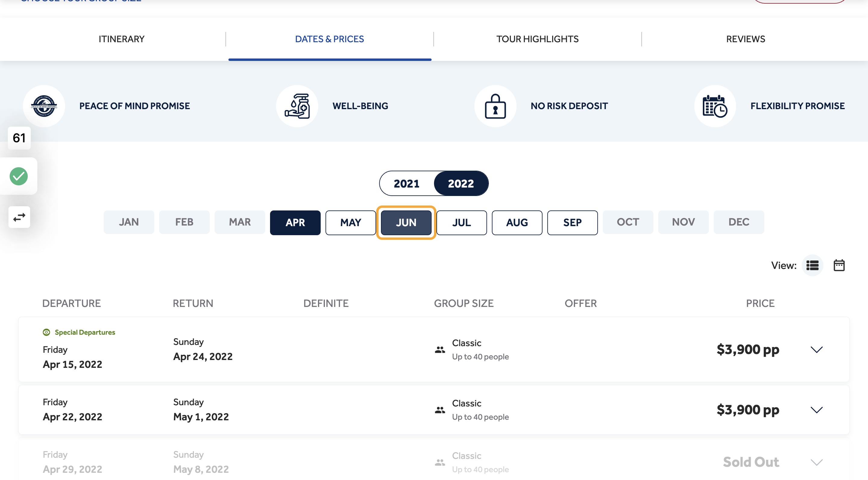Select the MAY month filter
Image resolution: width=868 pixels, height=480 pixels.
tap(351, 223)
